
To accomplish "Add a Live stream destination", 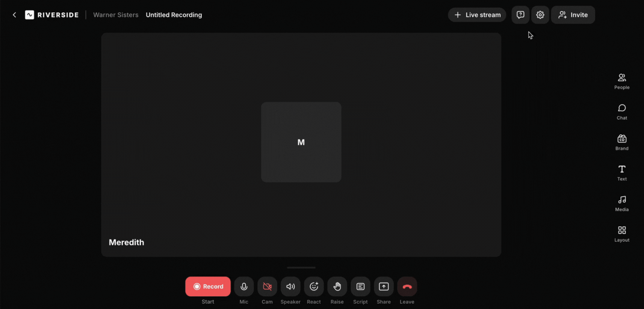I will 477,15.
